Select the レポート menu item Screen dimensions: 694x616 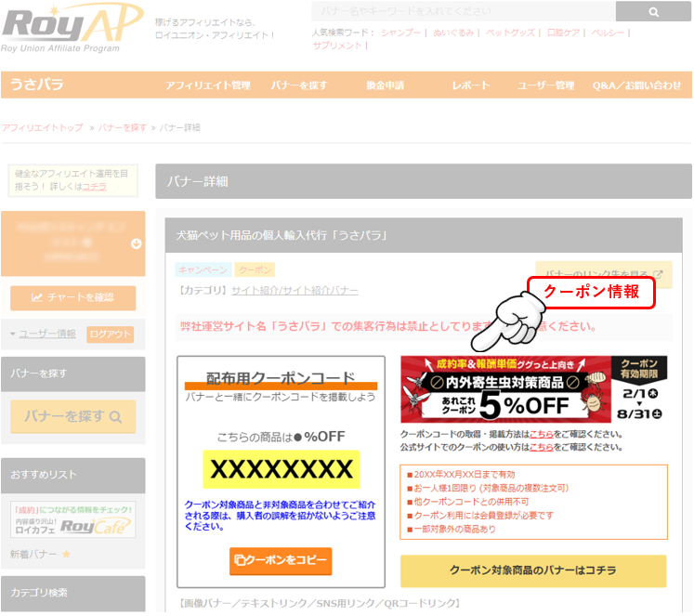click(470, 85)
